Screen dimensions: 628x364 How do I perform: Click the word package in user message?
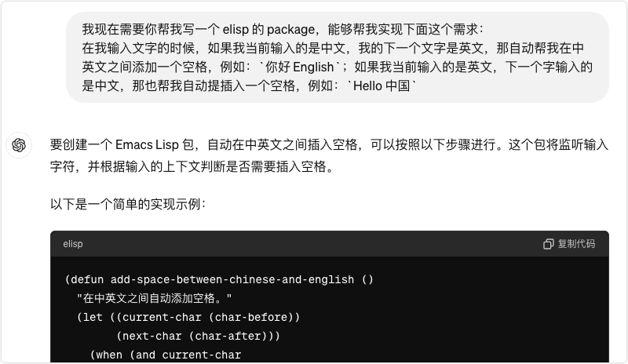point(290,30)
